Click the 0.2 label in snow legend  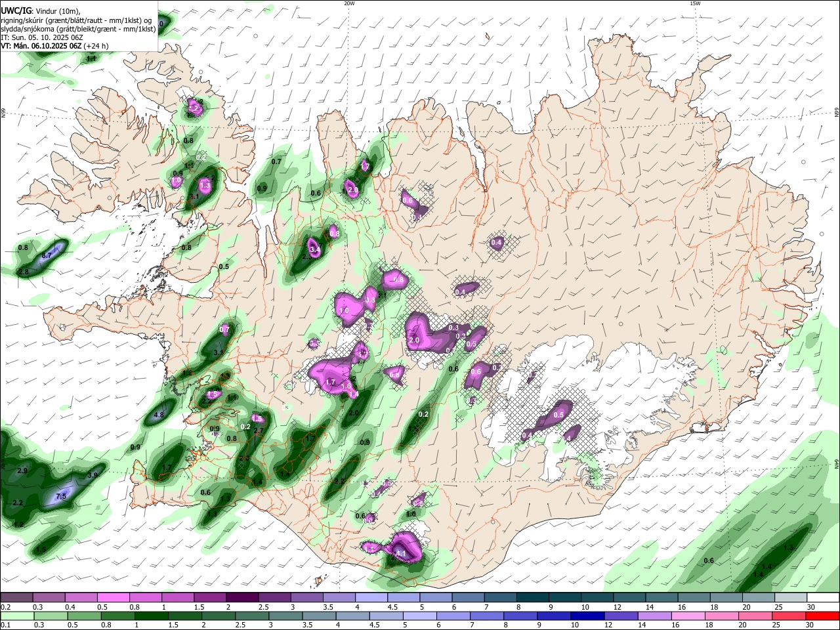point(5,607)
